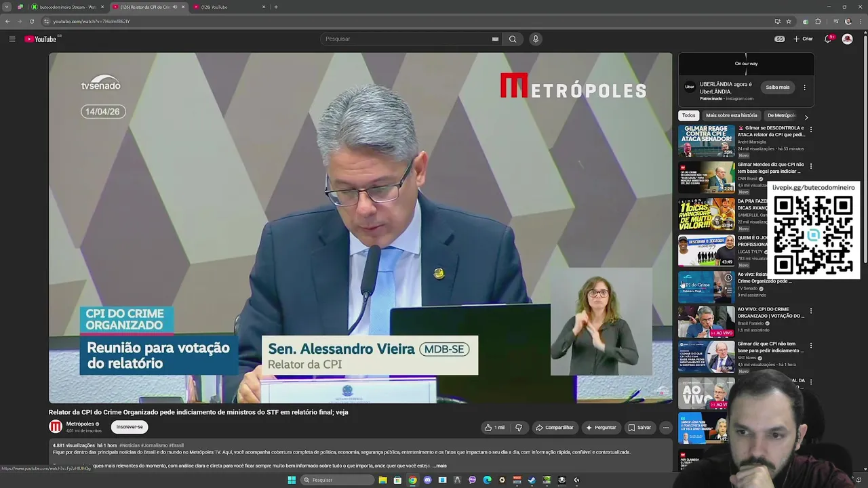Viewport: 868px width, 488px height.
Task: Focus the YouTube Pesquisar search field
Action: (407, 39)
